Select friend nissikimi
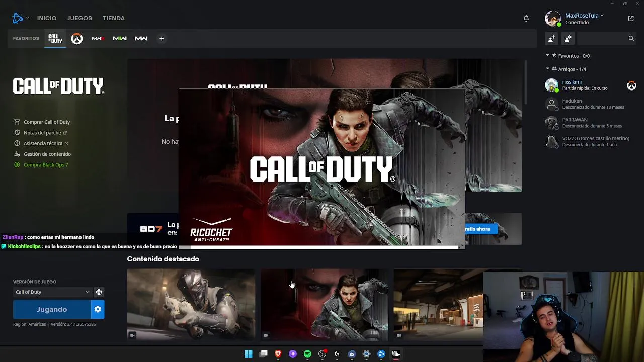 tap(591, 85)
